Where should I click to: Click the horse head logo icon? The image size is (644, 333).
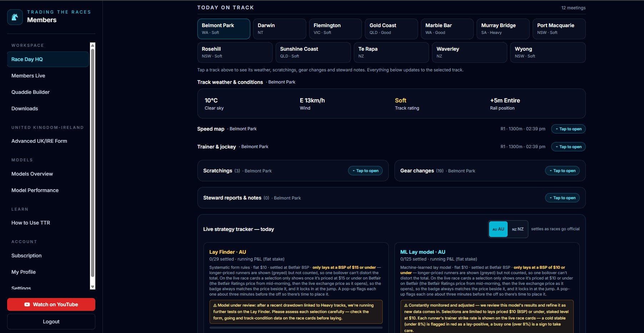15,17
